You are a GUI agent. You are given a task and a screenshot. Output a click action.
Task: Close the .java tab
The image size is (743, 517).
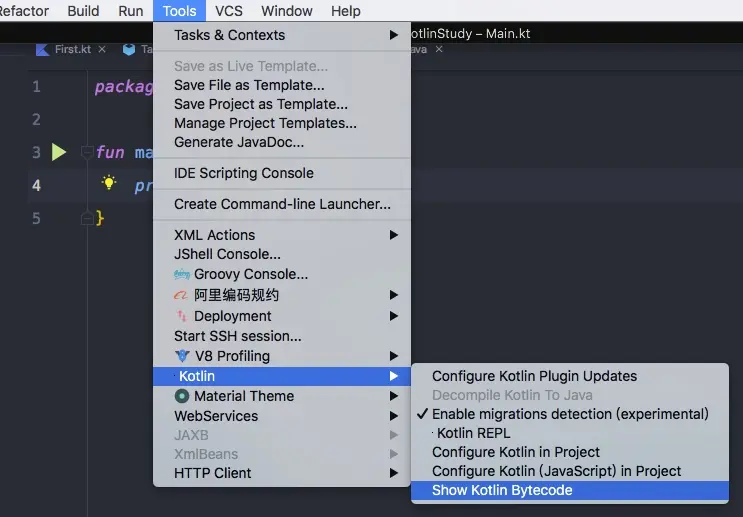click(x=439, y=49)
